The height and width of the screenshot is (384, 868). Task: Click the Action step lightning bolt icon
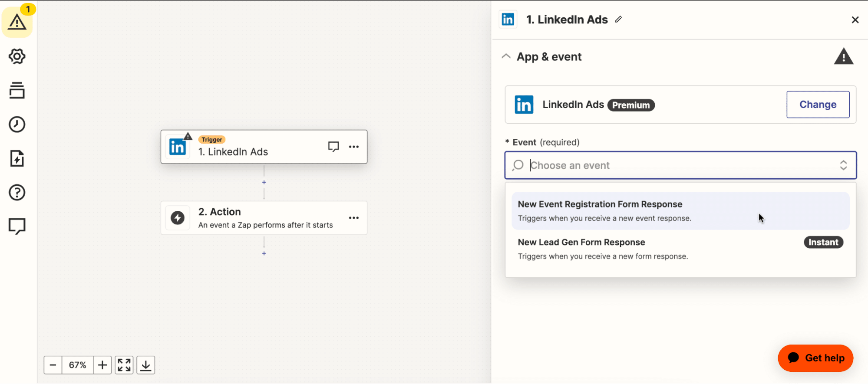point(178,218)
